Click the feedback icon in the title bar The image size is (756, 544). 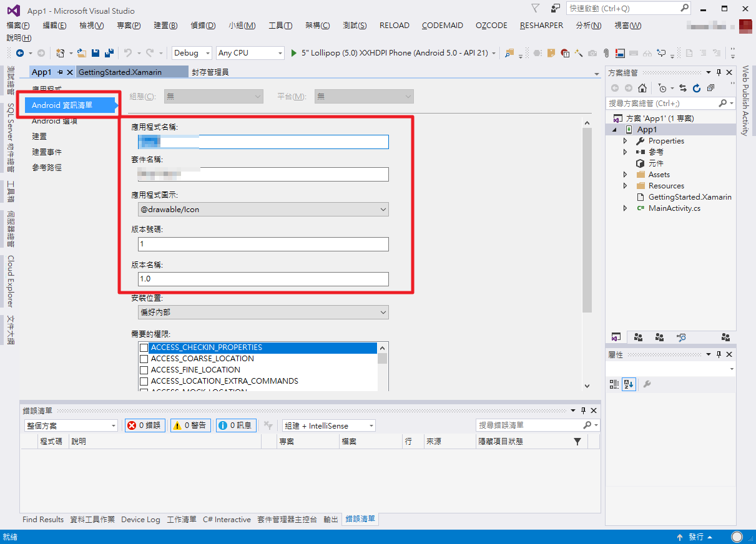click(556, 8)
